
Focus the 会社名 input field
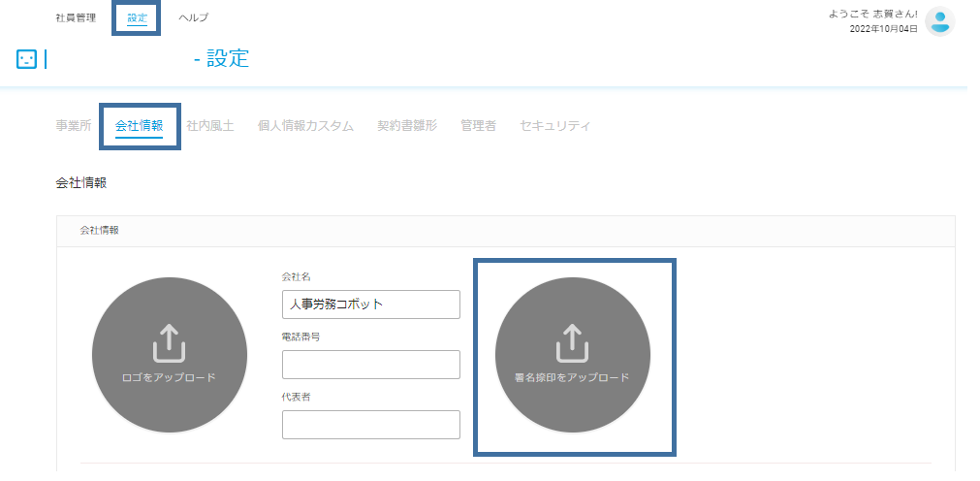click(x=370, y=305)
